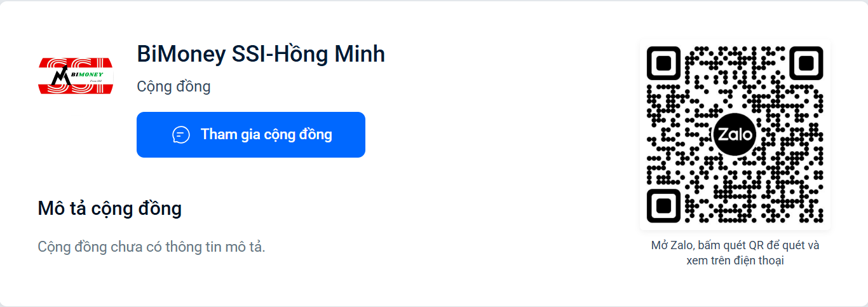Image resolution: width=868 pixels, height=307 pixels.
Task: Click the Zalo logo inside the QR code
Action: click(x=735, y=135)
